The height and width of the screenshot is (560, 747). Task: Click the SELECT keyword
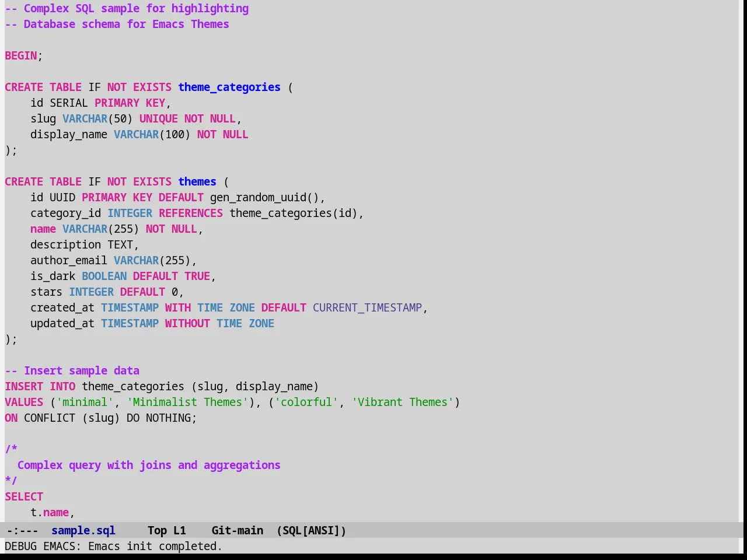tap(24, 496)
